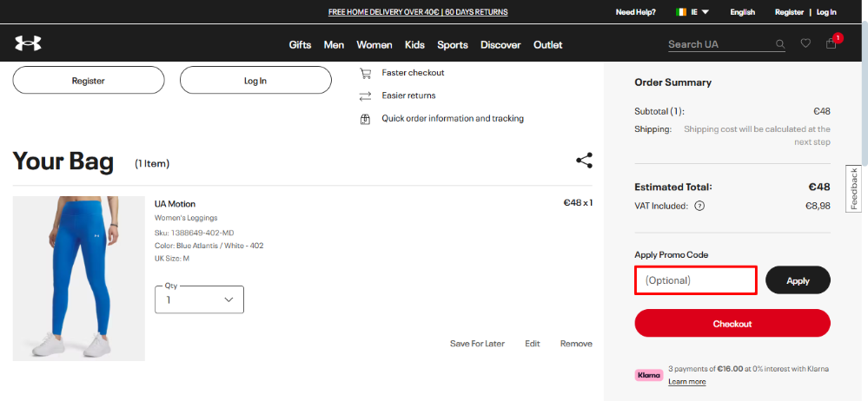Viewport: 868px width, 401px height.
Task: Click the search magnifier icon
Action: click(x=780, y=44)
